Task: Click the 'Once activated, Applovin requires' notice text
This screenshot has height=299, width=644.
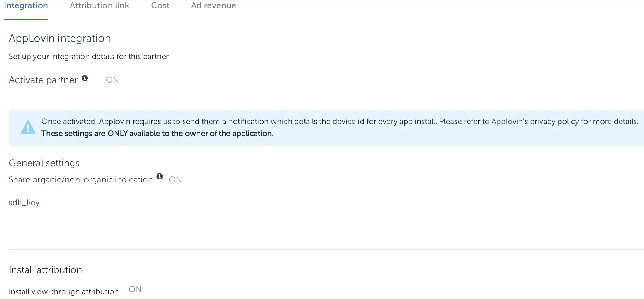Action: (x=340, y=122)
